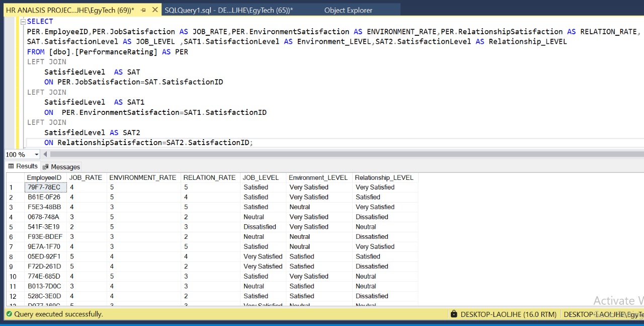Select the cell 528C-3E0D

point(45,296)
